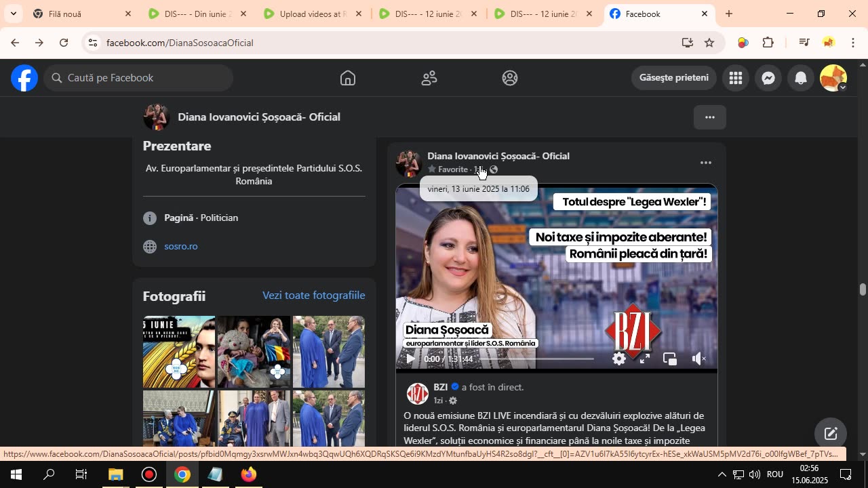Open the Extensions puzzle icon
The width and height of the screenshot is (868, 488).
point(768,43)
